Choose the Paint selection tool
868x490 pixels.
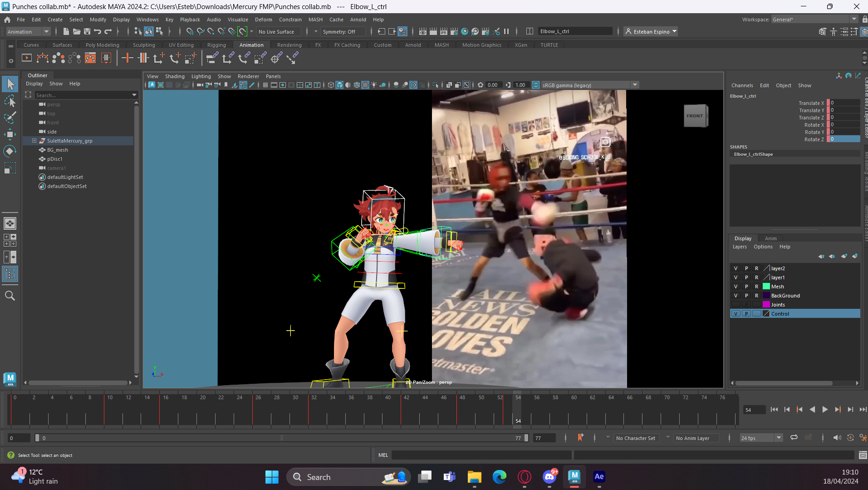pos(10,118)
